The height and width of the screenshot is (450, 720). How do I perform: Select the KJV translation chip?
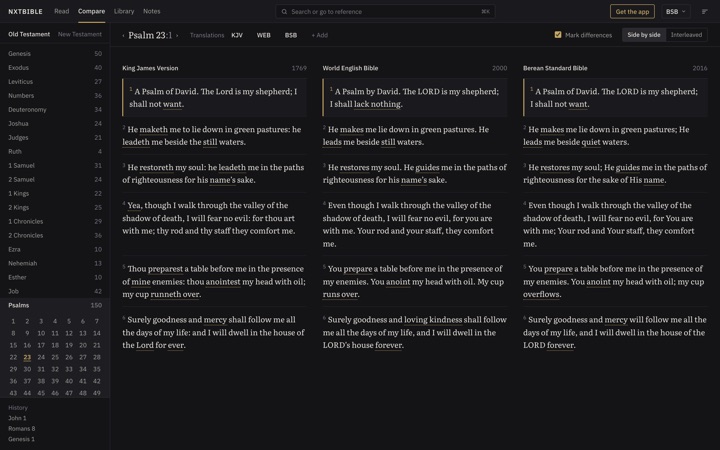[x=237, y=35]
